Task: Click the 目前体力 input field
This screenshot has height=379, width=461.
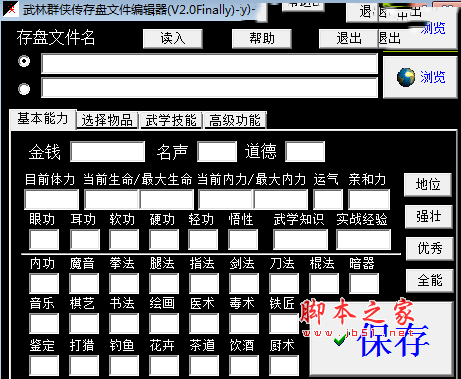Action: pos(52,199)
